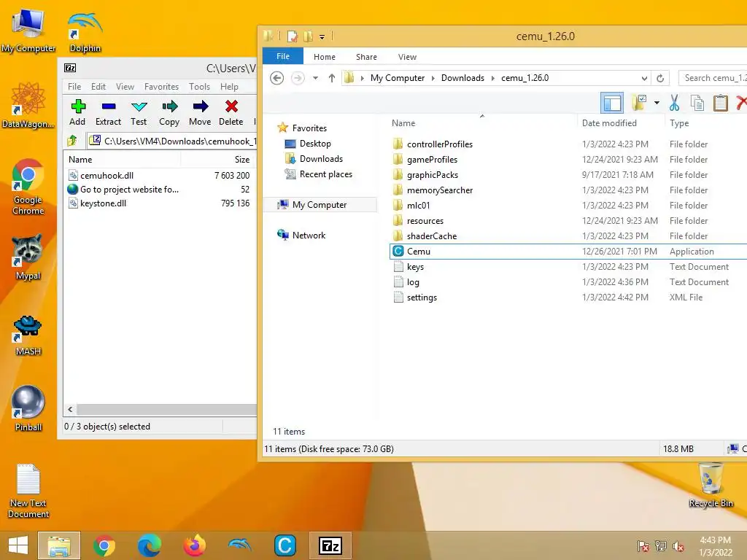Go up to the parent folder in Explorer
Viewport: 747px width, 560px height.
332,77
